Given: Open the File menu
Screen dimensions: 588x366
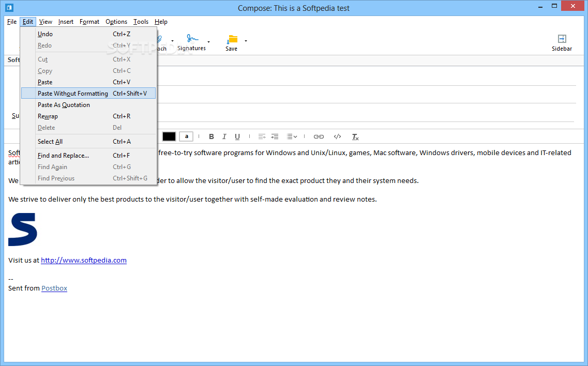Looking at the screenshot, I should [11, 22].
